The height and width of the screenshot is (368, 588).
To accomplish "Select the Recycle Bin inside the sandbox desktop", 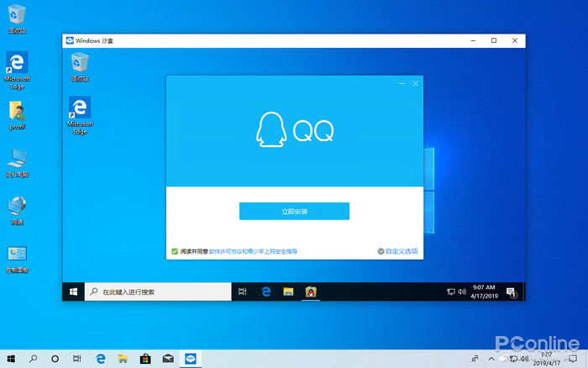I will (80, 66).
